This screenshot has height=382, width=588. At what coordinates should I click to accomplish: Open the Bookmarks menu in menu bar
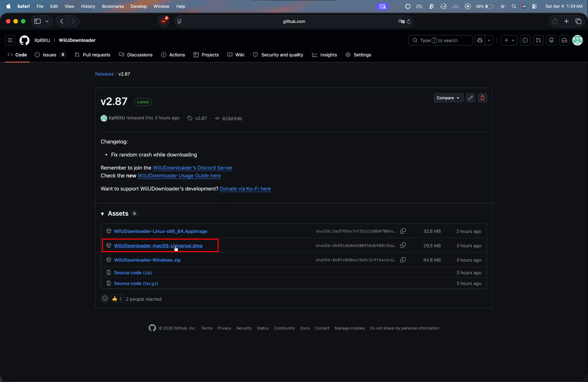(113, 6)
